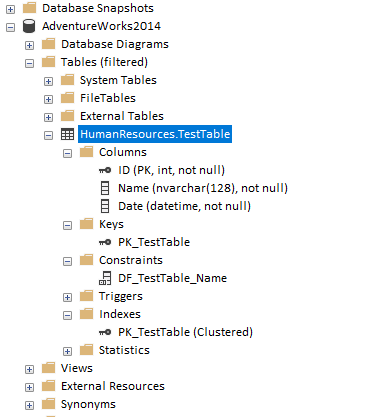The width and height of the screenshot is (375, 417).
Task: Expand the Statistics folder
Action: coord(67,351)
